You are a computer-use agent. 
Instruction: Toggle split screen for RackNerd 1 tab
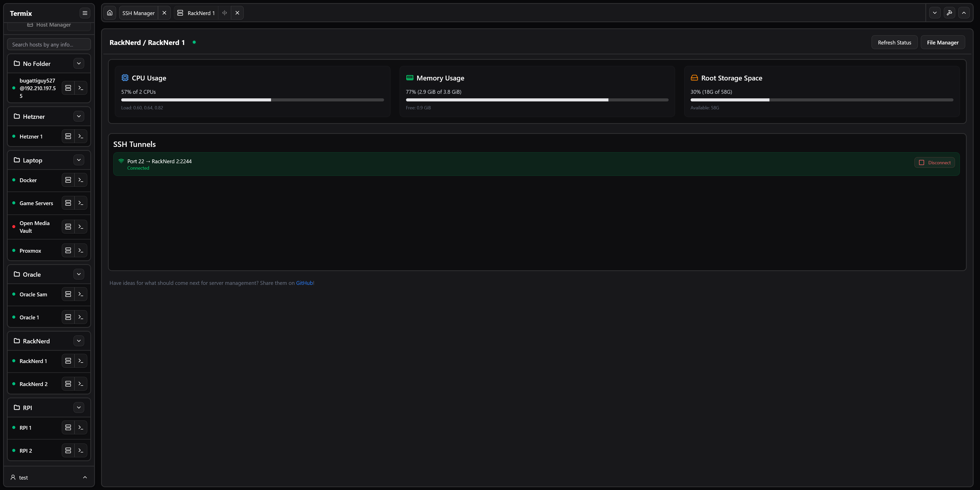(x=225, y=13)
